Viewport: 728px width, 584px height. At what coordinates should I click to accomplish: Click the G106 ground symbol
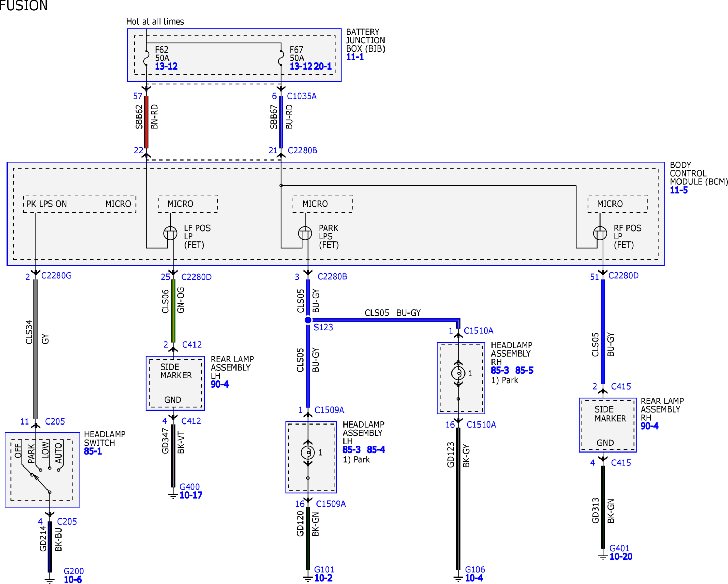point(458,579)
